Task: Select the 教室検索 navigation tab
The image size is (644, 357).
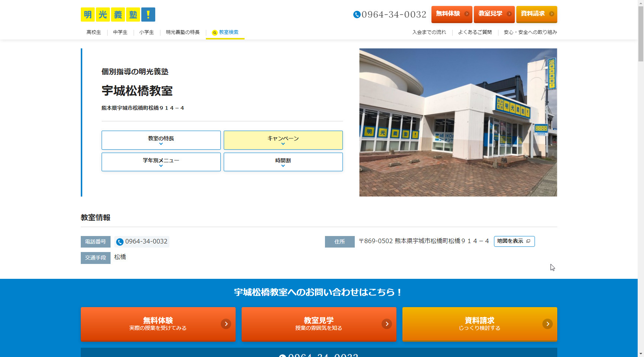Action: pyautogui.click(x=225, y=32)
